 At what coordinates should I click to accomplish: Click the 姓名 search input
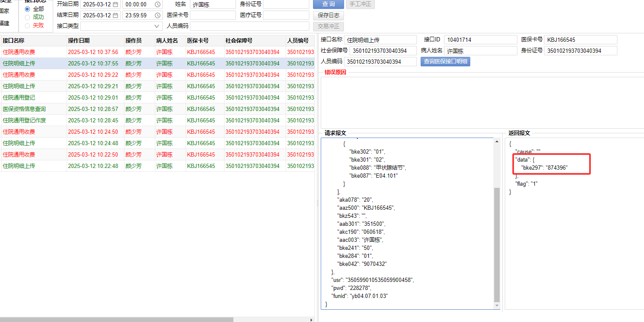click(x=213, y=5)
